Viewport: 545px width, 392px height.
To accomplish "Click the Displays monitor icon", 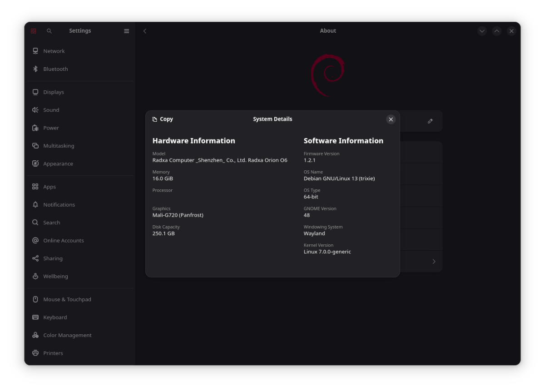I will click(x=35, y=92).
